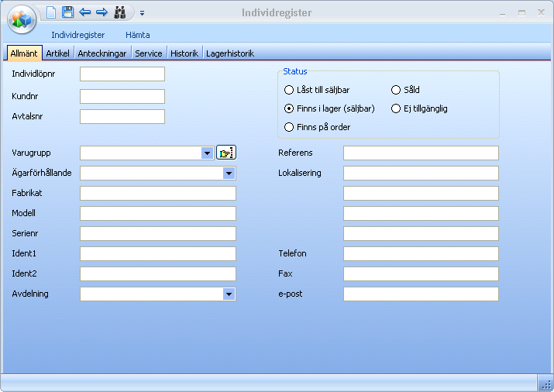Open the Hämta menu
554x392 pixels.
pos(137,35)
